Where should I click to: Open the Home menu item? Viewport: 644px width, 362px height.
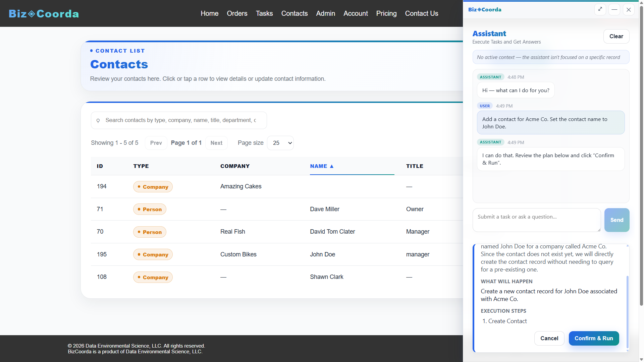[210, 13]
